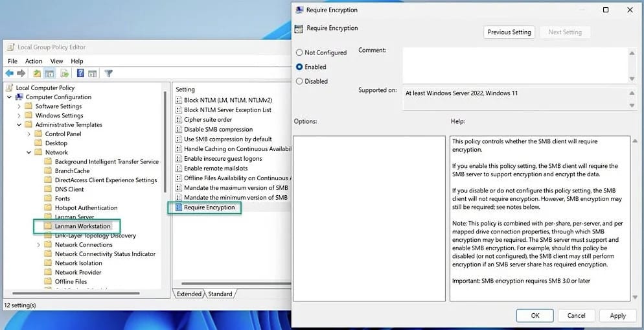Open the Action menu

[34, 61]
